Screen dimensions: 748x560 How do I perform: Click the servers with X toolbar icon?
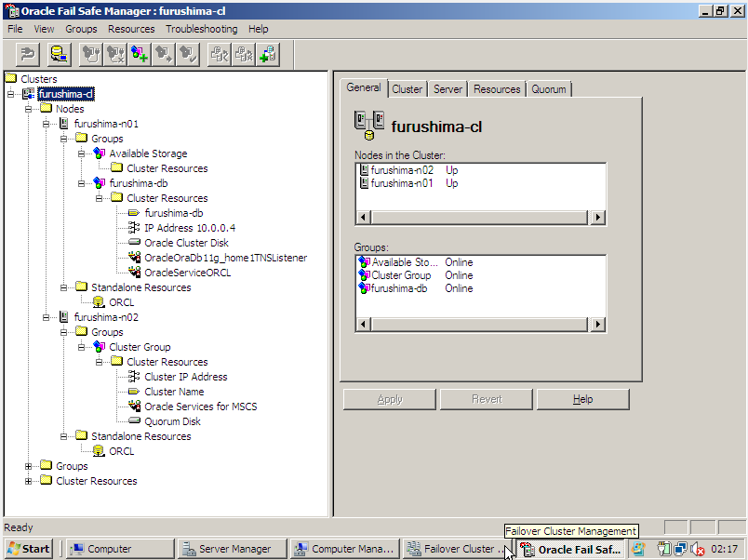pos(244,54)
